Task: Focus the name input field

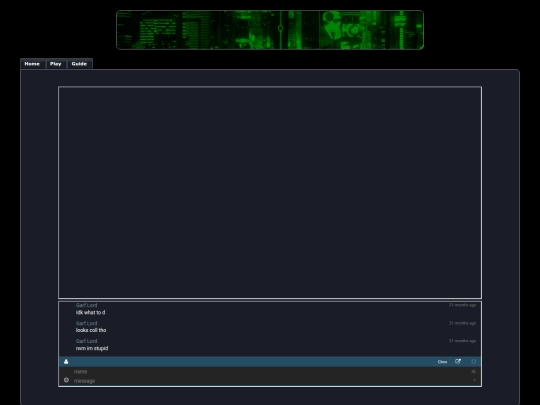Action: point(270,371)
